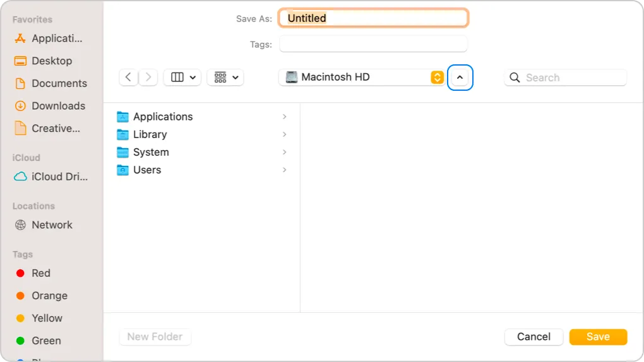
Task: Open the group-by grid options dropdown
Action: click(225, 77)
